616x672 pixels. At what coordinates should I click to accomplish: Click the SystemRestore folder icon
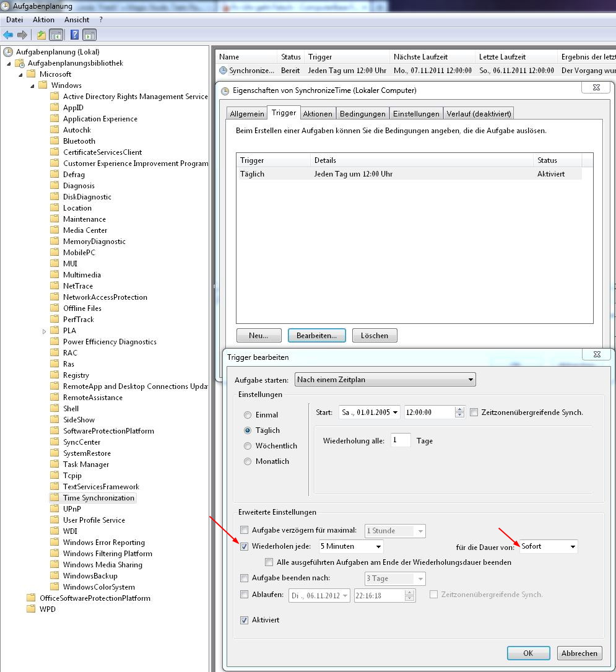[x=54, y=453]
